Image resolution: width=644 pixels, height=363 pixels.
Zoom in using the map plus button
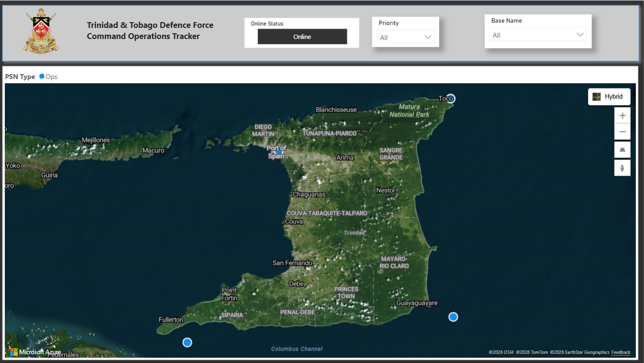[x=622, y=116]
